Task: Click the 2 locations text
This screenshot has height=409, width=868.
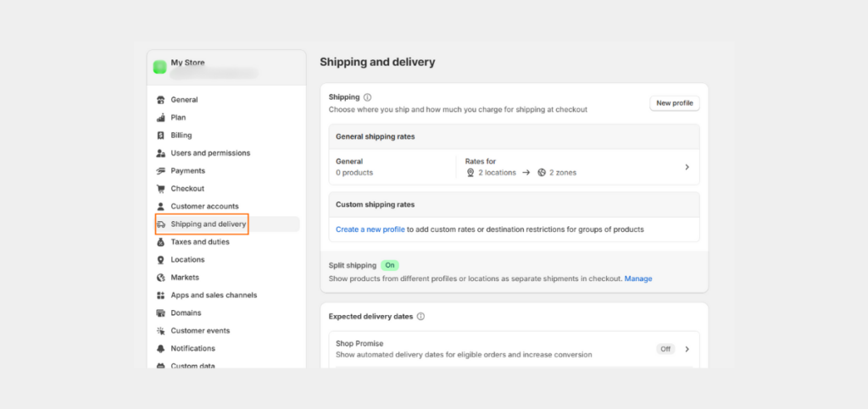Action: tap(497, 173)
